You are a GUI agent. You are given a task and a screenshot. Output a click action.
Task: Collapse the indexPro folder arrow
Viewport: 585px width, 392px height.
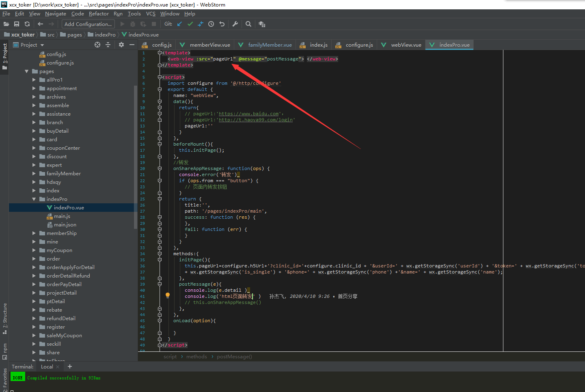[x=34, y=199]
